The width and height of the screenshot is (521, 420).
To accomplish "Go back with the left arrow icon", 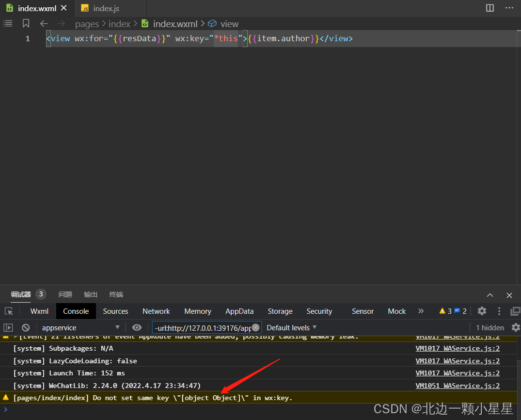I will tap(44, 24).
